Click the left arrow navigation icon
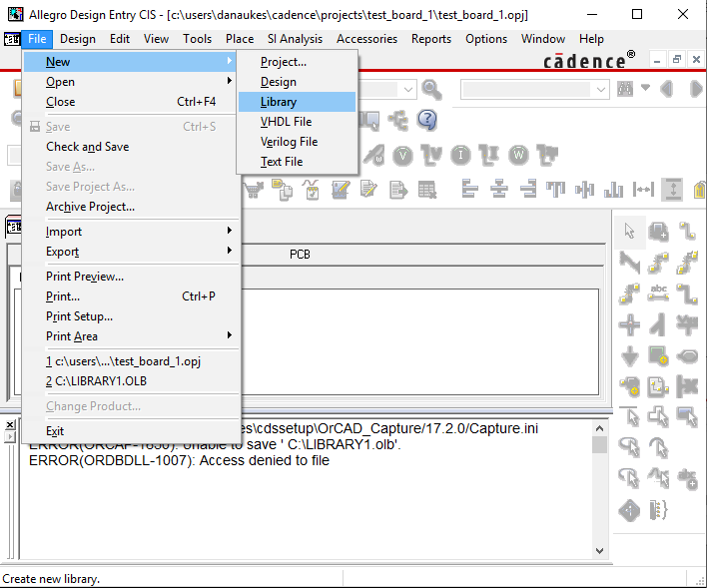This screenshot has width=707, height=588. 666,89
